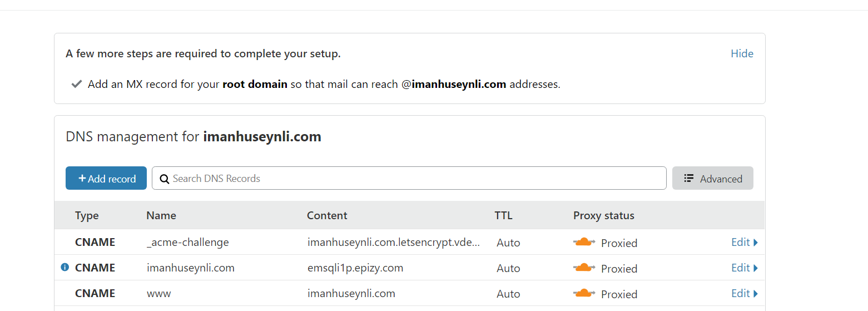
Task: Click the proxy cloud icon for imanhuseynli.com record
Action: pos(584,268)
